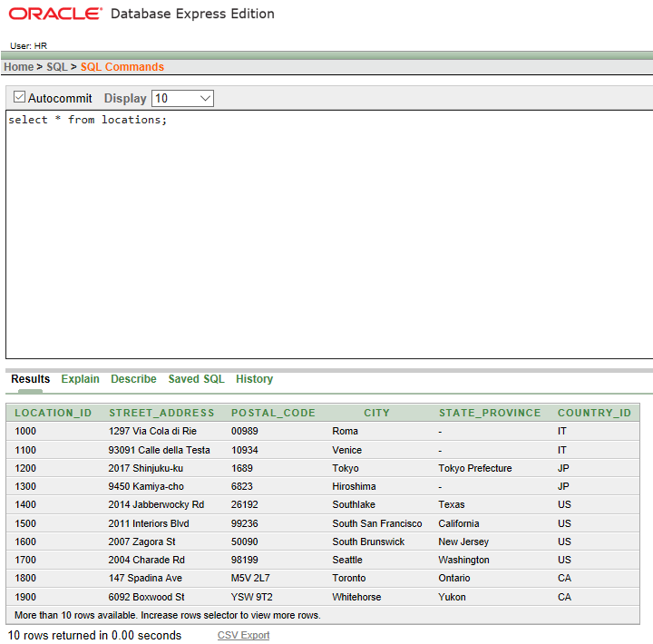Click postal code 10934
The width and height of the screenshot is (653, 644).
click(x=245, y=450)
